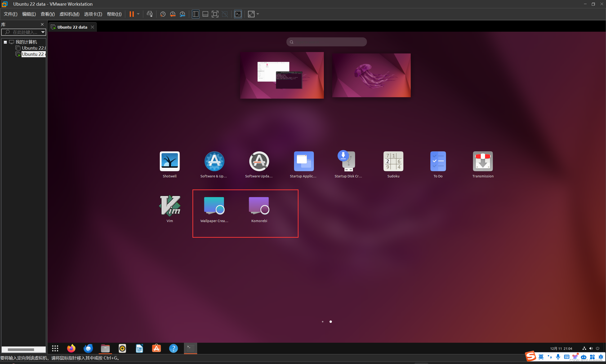Screen dimensions: 606x364
Task: Suspend the virtual machine
Action: pos(132,14)
